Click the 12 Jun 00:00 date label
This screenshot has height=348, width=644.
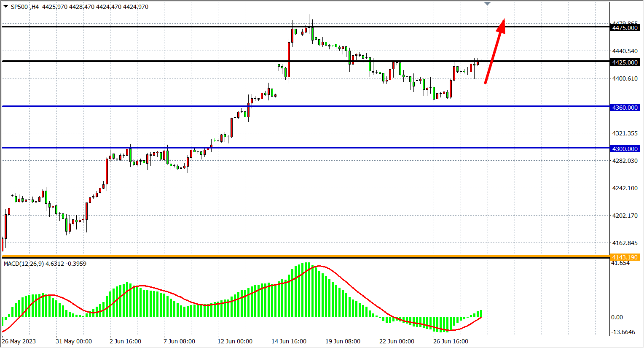[235, 341]
